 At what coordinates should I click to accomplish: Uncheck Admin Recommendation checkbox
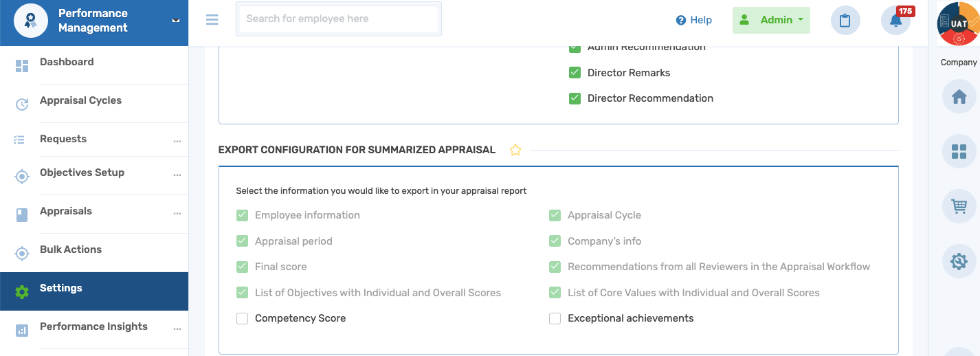click(575, 48)
